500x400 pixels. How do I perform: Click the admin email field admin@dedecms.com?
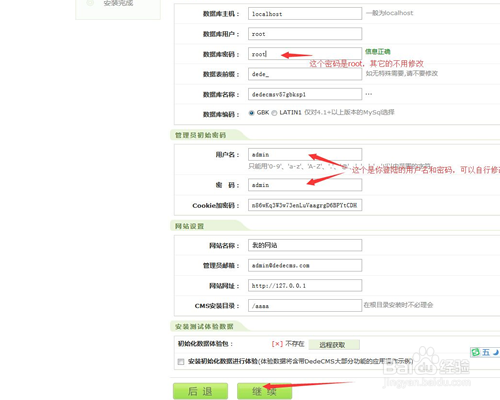pyautogui.click(x=305, y=265)
